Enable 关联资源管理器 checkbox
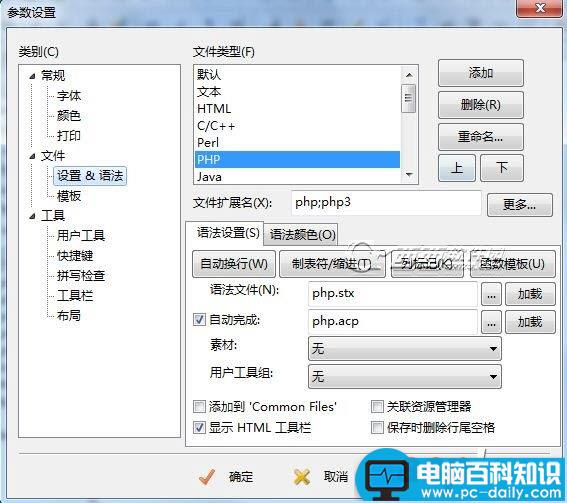Image resolution: width=567 pixels, height=503 pixels. 377,407
